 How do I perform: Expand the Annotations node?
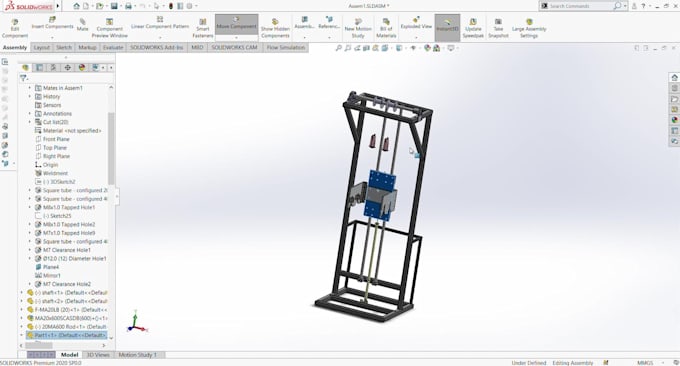click(29, 114)
